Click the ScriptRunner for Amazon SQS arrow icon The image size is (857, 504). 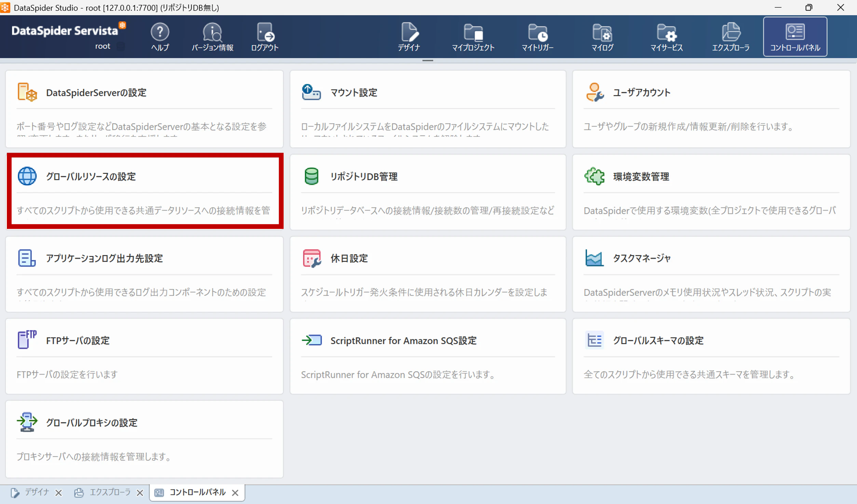tap(311, 340)
